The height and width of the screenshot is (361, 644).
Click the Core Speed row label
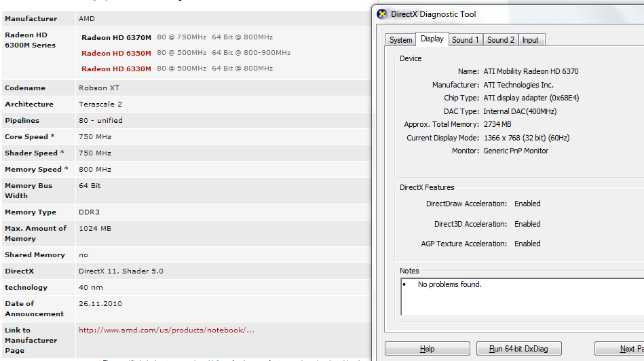click(x=30, y=137)
